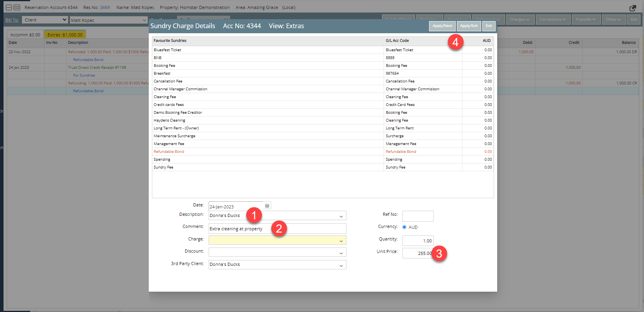Exit the Sundry Charge Details dialog
Screen dimensions: 644x312
489,26
